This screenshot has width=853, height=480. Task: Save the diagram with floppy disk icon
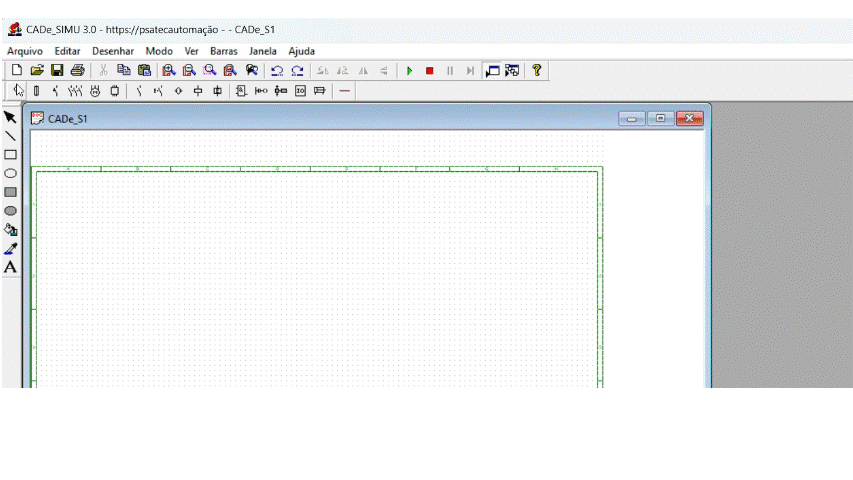click(57, 71)
